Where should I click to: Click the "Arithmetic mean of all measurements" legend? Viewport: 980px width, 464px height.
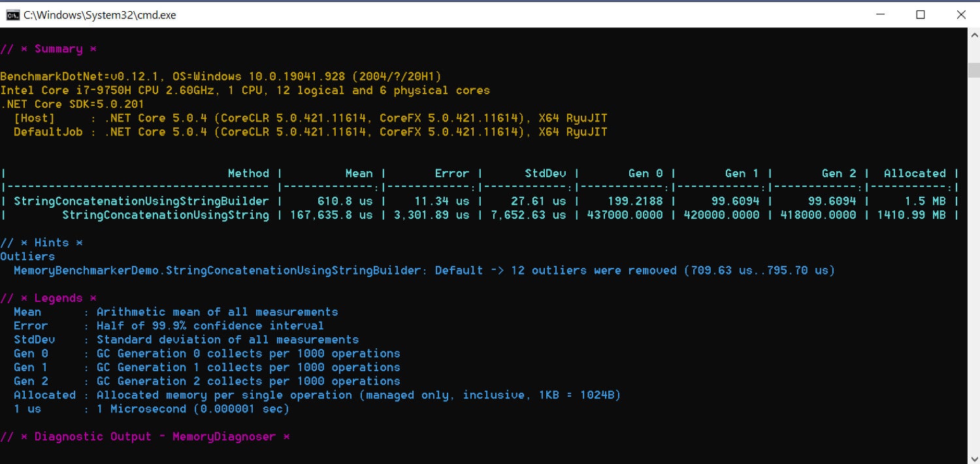tap(218, 312)
